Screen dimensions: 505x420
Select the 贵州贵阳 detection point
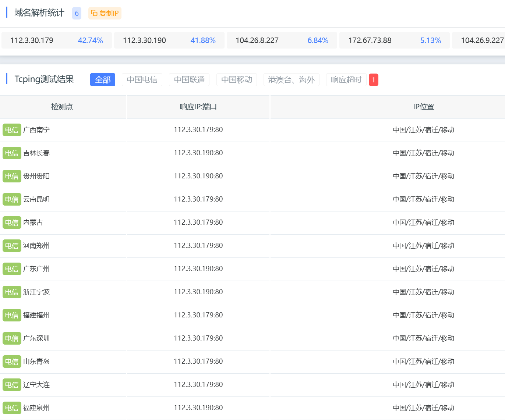click(x=36, y=176)
